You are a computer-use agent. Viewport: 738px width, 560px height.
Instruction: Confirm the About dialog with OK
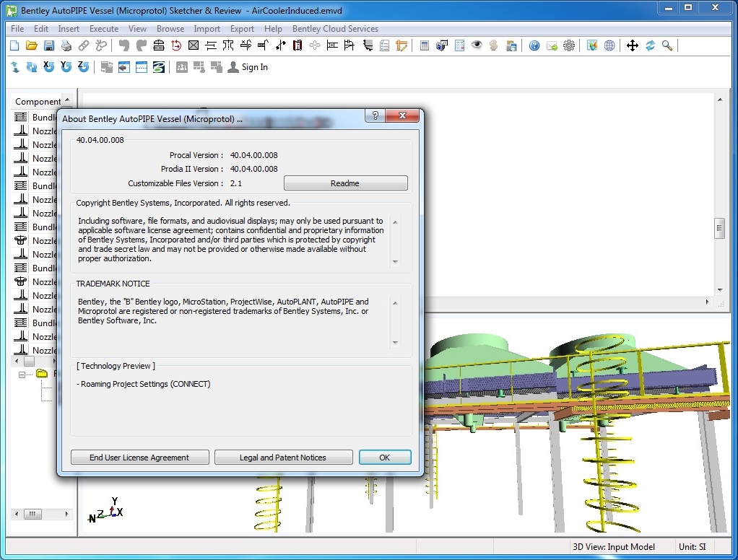pos(385,458)
